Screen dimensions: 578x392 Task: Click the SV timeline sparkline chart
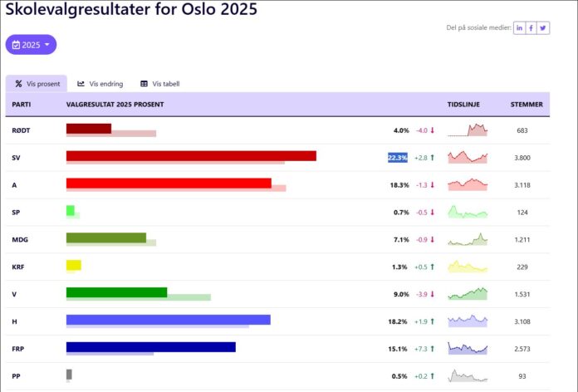click(x=468, y=157)
